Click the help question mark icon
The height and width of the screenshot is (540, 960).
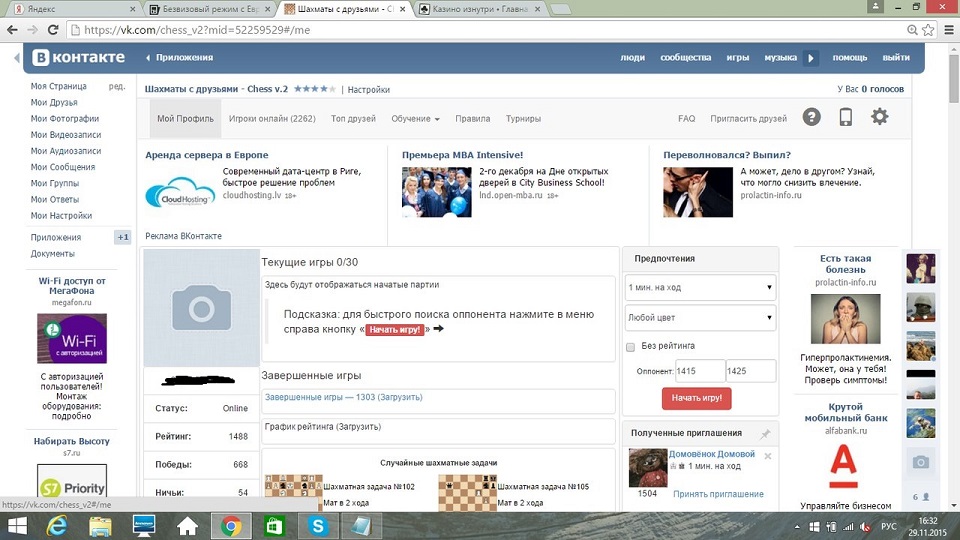point(811,117)
